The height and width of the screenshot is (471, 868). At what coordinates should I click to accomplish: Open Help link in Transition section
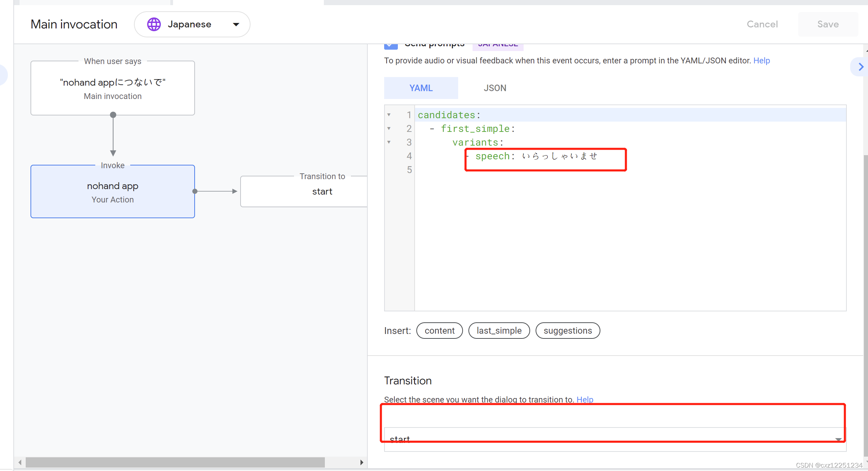(585, 399)
